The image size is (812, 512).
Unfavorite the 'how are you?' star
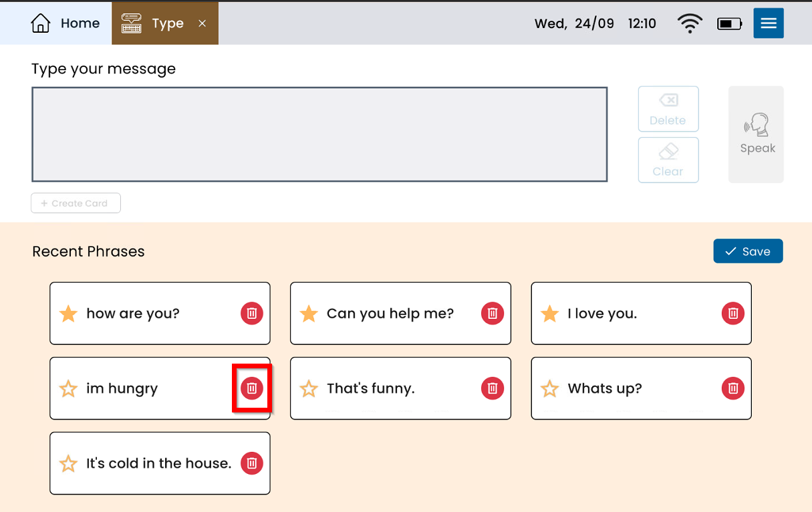point(69,313)
